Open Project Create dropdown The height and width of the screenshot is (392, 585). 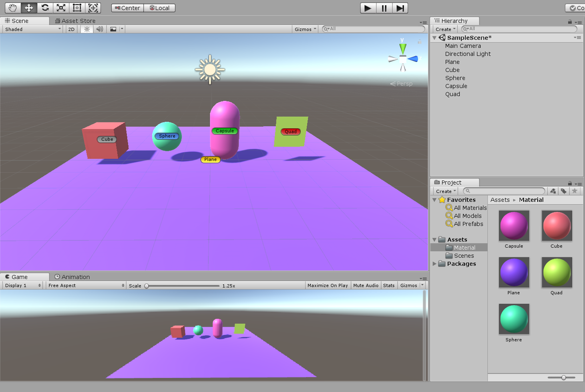click(446, 191)
